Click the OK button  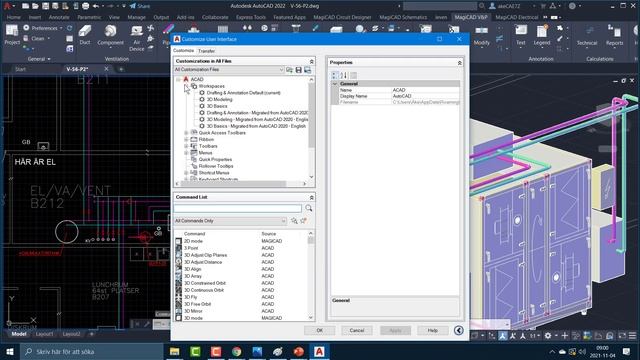click(320, 330)
